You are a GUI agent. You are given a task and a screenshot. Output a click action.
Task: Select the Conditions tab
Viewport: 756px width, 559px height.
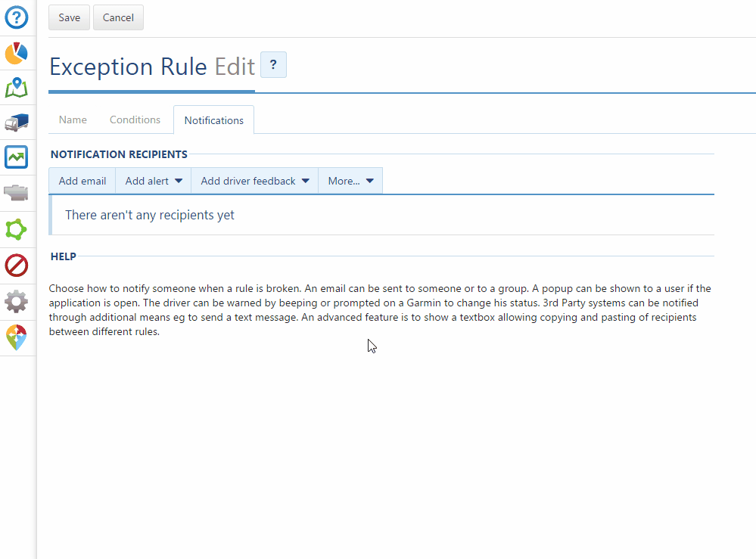(x=135, y=120)
